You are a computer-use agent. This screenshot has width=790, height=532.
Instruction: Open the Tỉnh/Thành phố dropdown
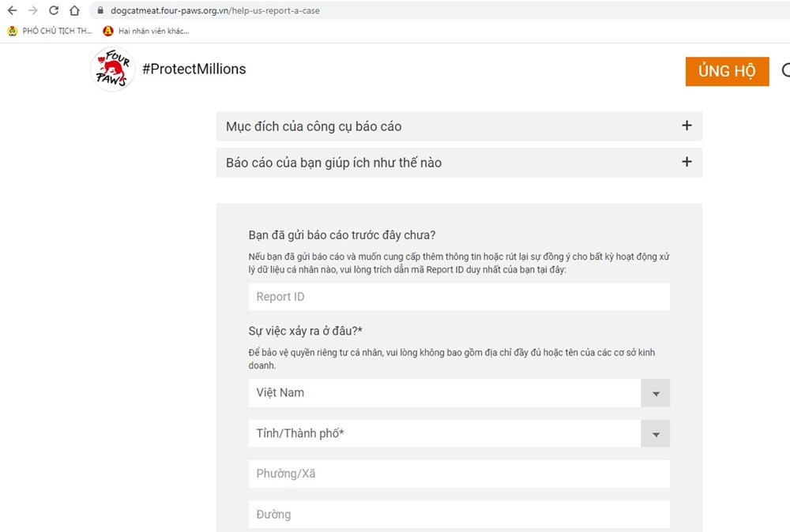(x=459, y=433)
